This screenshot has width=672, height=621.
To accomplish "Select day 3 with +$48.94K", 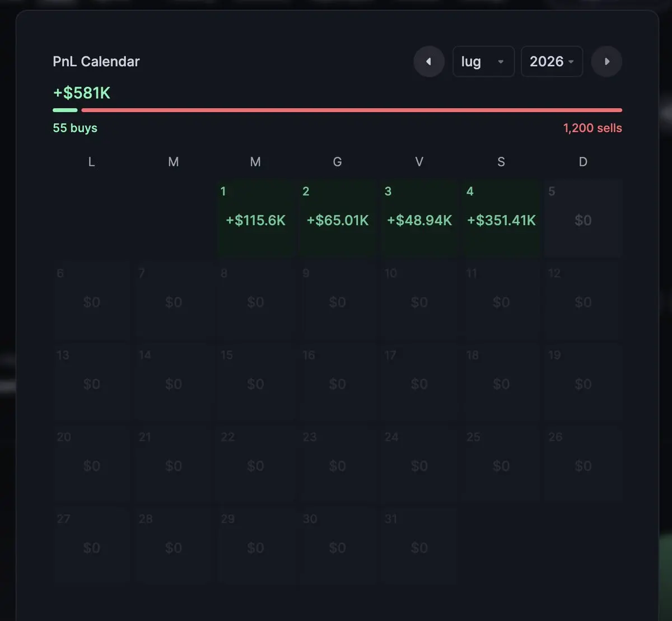I will [x=419, y=218].
